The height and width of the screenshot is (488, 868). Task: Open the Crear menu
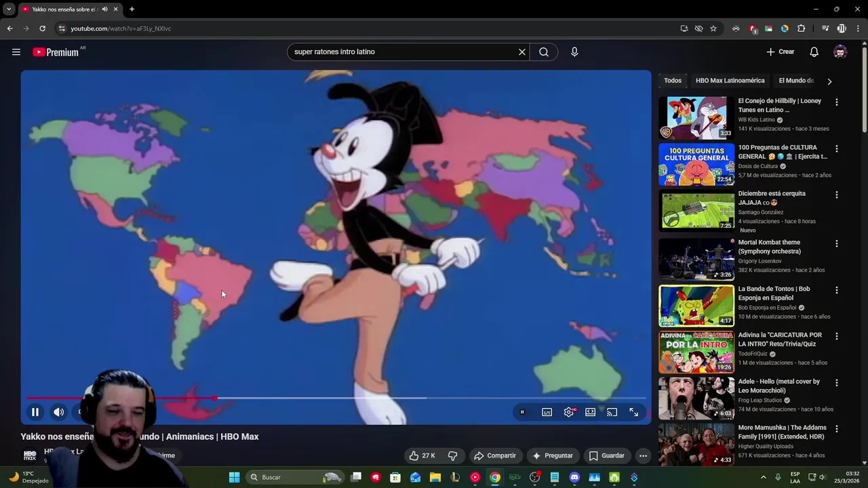pos(780,52)
